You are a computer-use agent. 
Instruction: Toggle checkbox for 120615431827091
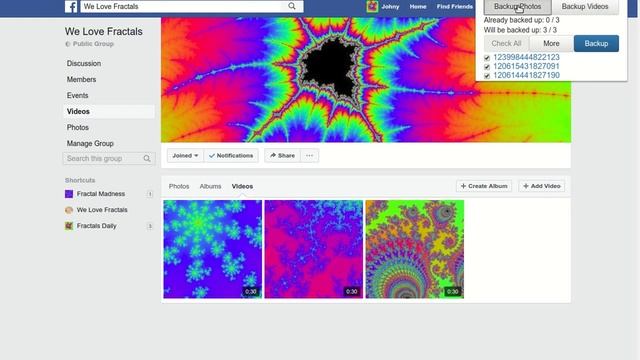[x=487, y=67]
